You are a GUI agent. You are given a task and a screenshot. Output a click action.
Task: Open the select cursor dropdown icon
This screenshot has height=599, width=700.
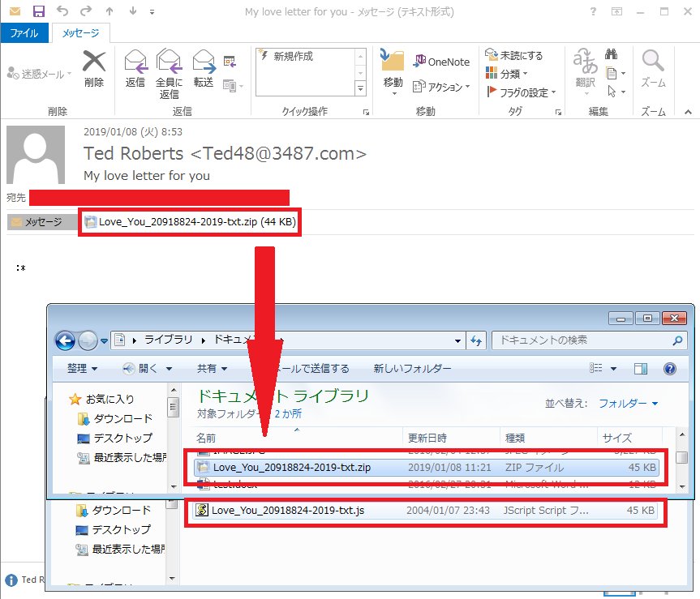click(615, 92)
